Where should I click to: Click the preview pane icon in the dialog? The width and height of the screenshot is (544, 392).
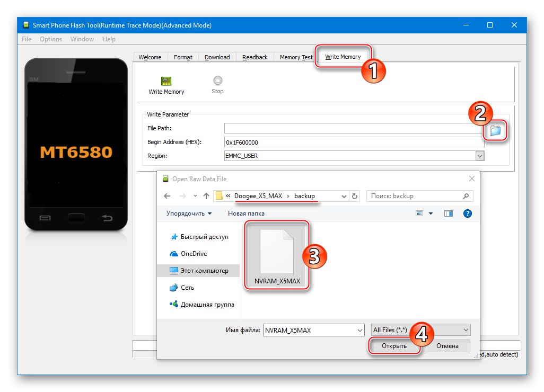tap(448, 213)
